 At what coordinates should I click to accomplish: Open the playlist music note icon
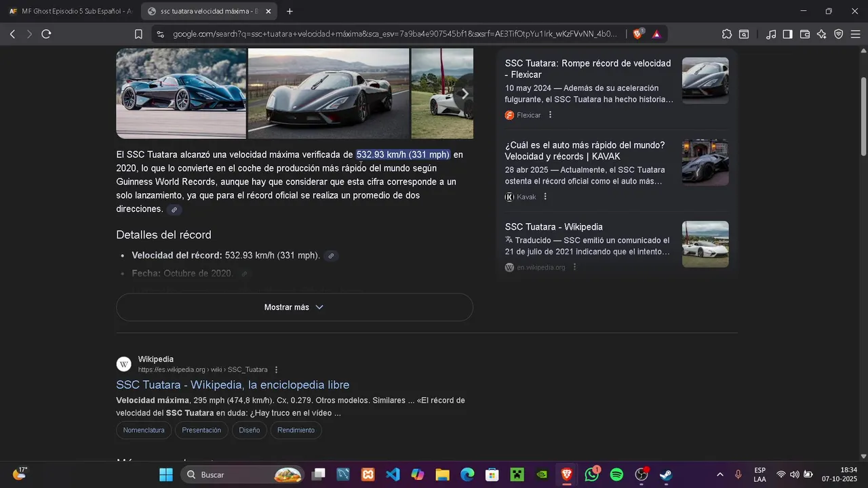pos(771,34)
